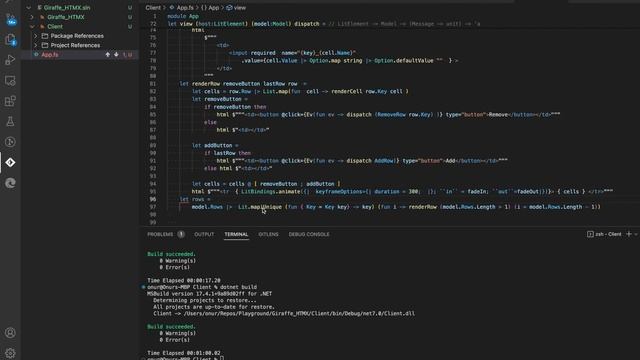
Task: Select the Client project row label
Action: click(x=55, y=27)
